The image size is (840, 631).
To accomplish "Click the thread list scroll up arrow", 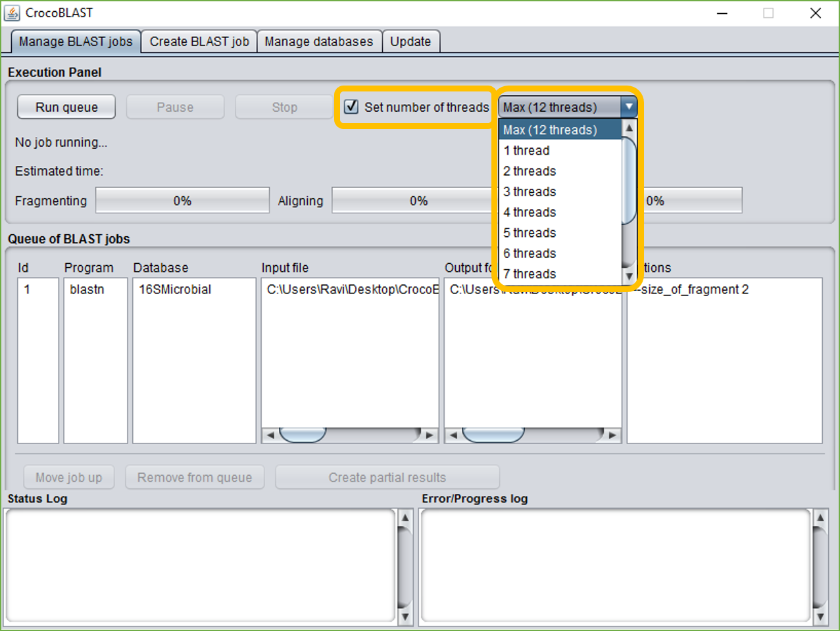I will coord(629,128).
